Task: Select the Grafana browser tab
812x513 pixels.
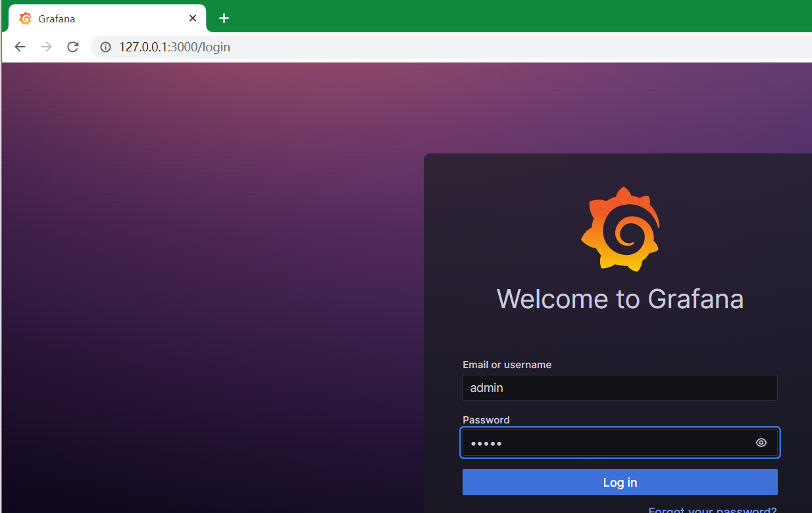Action: tap(107, 18)
